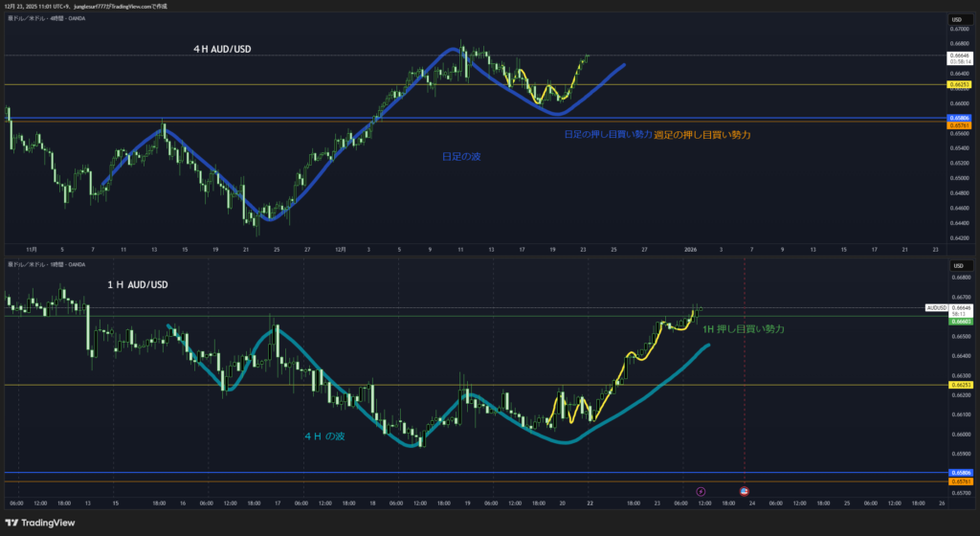Select the '1 H AUD/USD' text annotation

tap(138, 284)
